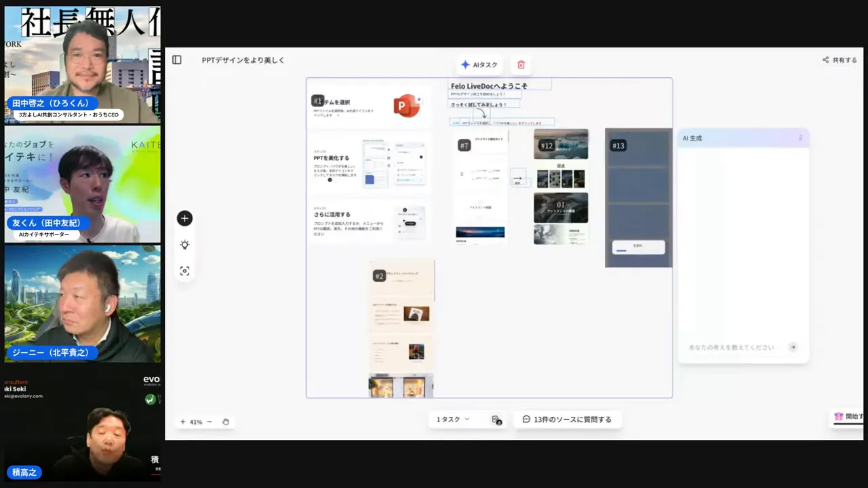Click the chat bubble icon on the sources button
Viewport: 868px width, 488px height.
pos(526,420)
